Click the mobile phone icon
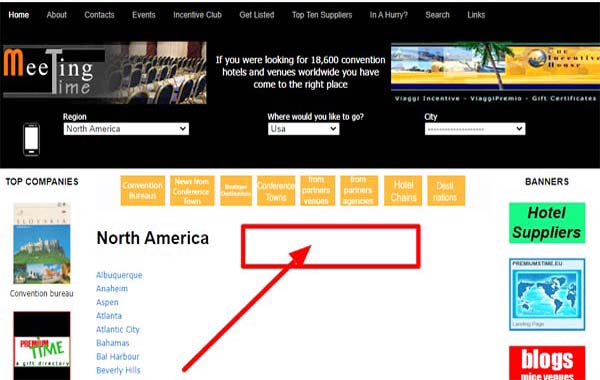600x380 pixels. click(31, 140)
